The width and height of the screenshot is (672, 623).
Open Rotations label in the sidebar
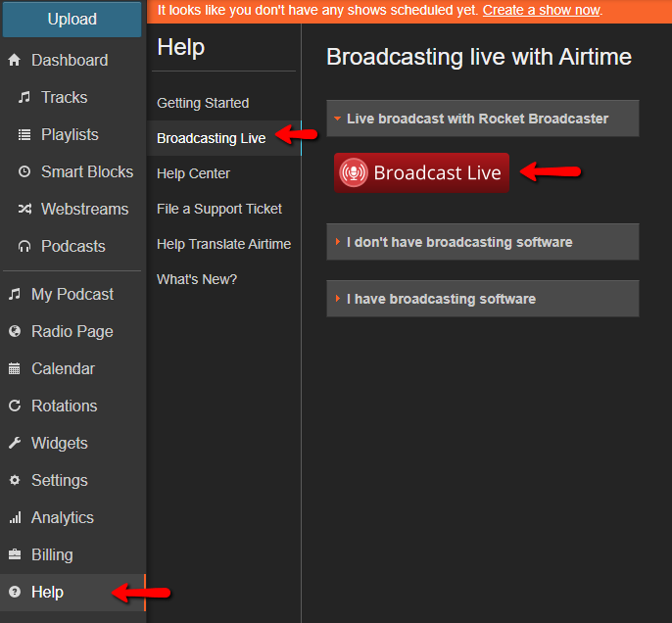[x=65, y=406]
